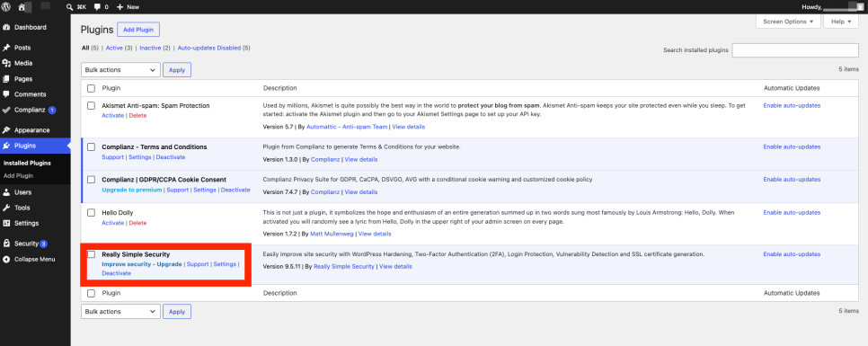
Task: Click the top Apply button
Action: pos(177,70)
